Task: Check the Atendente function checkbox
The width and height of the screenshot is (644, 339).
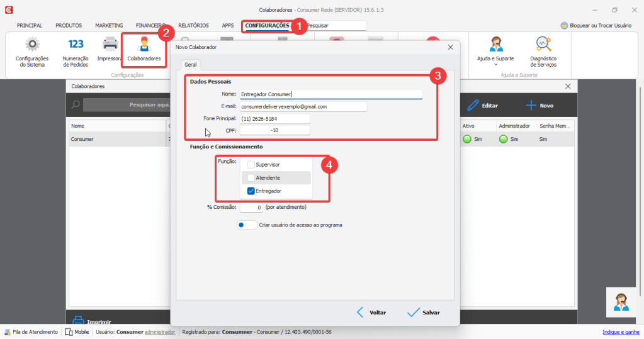Action: [251, 178]
